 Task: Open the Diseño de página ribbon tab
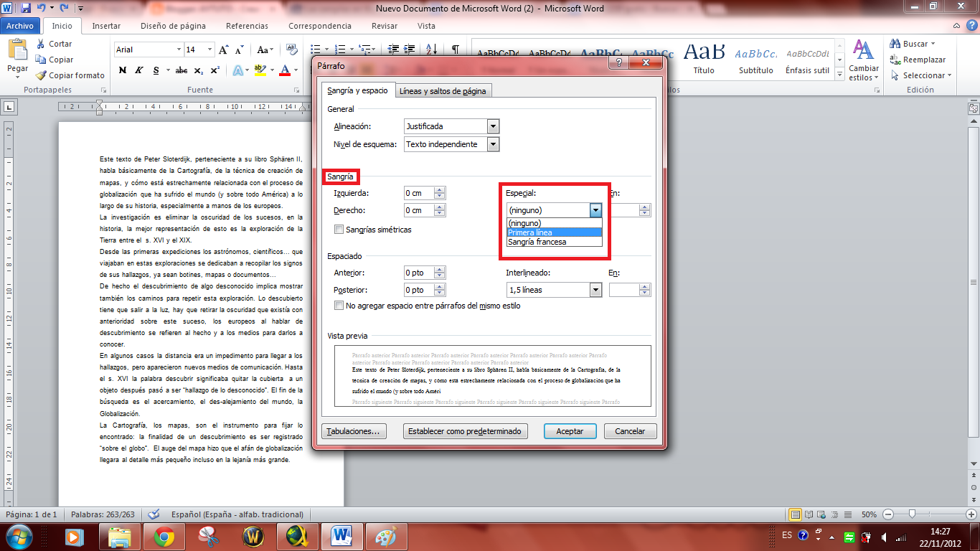click(x=173, y=26)
